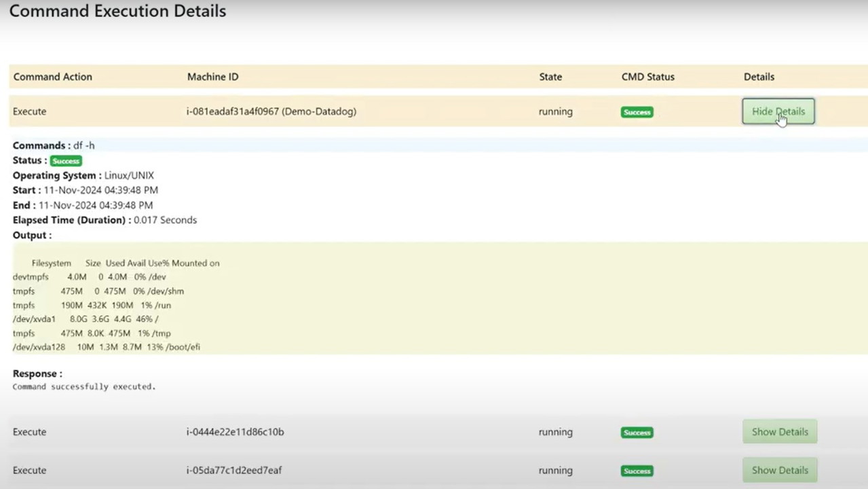This screenshot has height=489, width=868.
Task: Click the CMD Status column header
Action: tap(647, 77)
